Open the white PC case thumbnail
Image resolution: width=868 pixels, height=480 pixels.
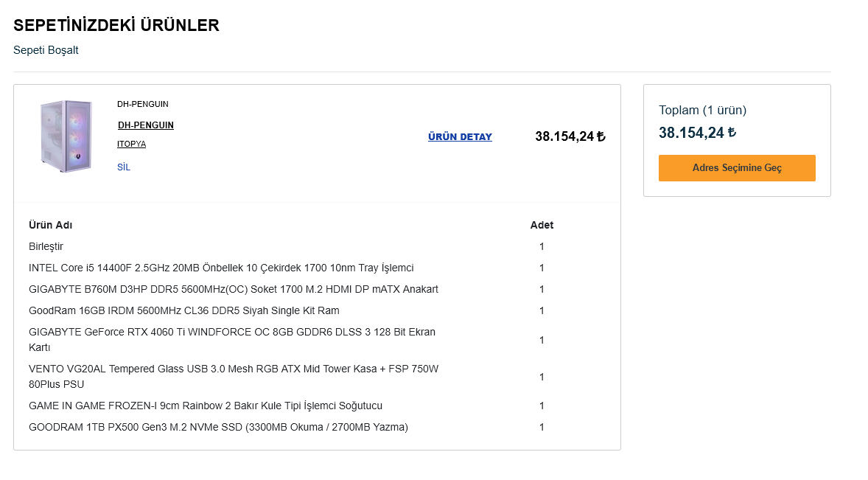pos(67,136)
